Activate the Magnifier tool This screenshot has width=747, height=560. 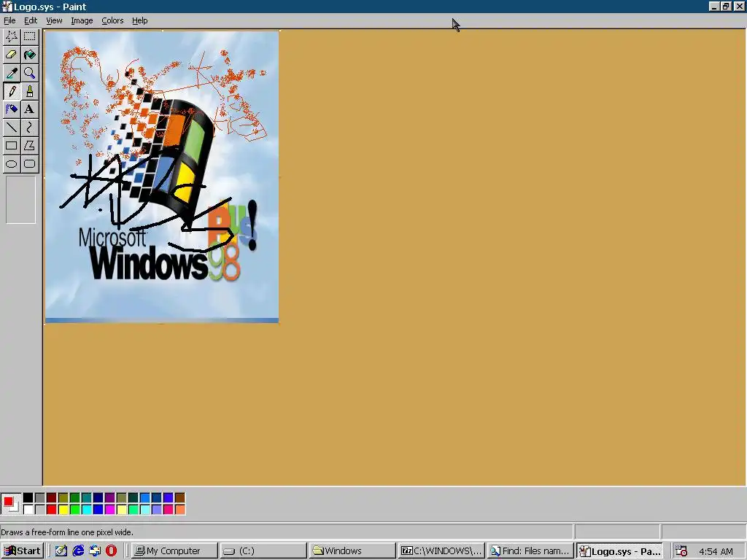29,73
